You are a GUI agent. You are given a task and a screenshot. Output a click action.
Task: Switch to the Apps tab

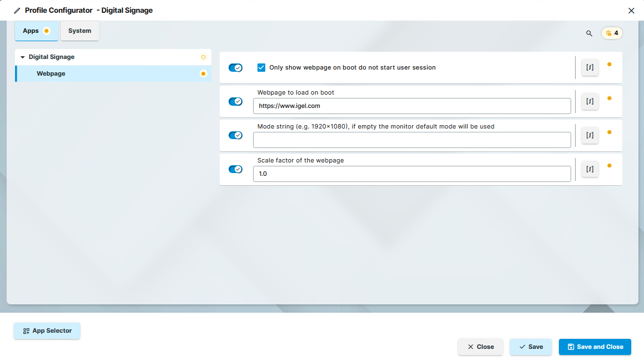pyautogui.click(x=33, y=31)
